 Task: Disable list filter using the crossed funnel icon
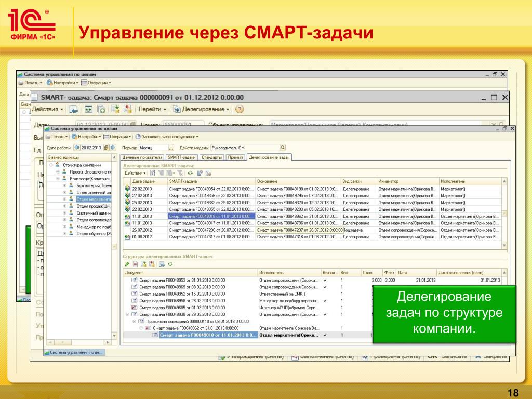pos(180,173)
